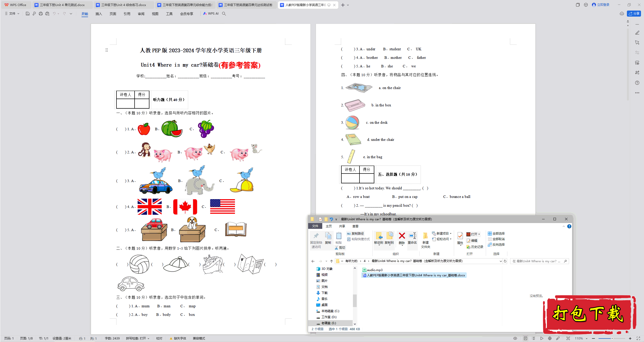
Task: Click the Rename (重命名) icon in Explorer
Action: point(412,238)
